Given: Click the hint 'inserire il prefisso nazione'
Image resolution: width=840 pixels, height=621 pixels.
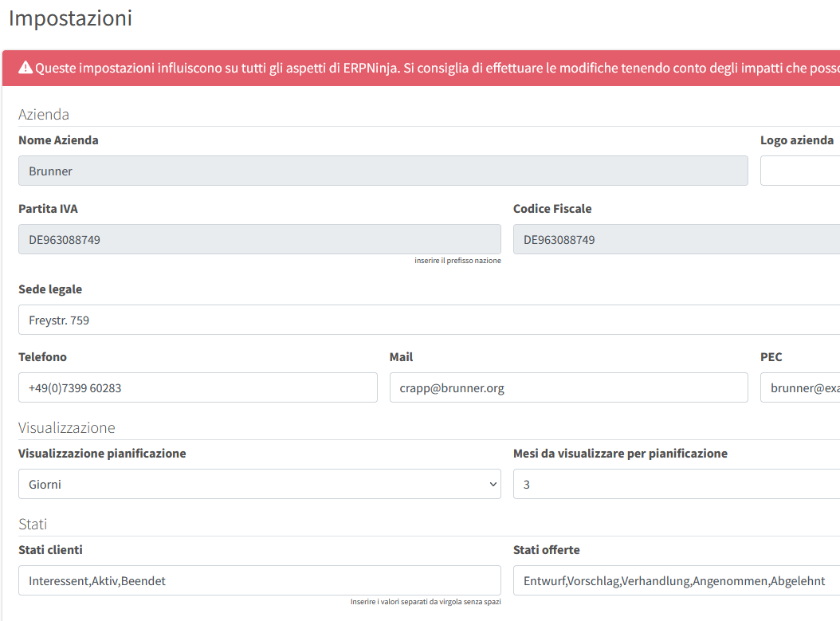Looking at the screenshot, I should 457,261.
